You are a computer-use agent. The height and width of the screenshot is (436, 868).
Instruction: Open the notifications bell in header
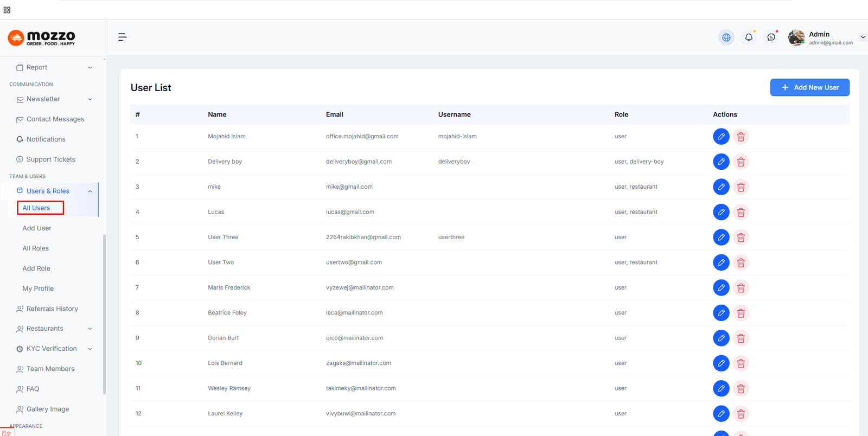click(749, 37)
